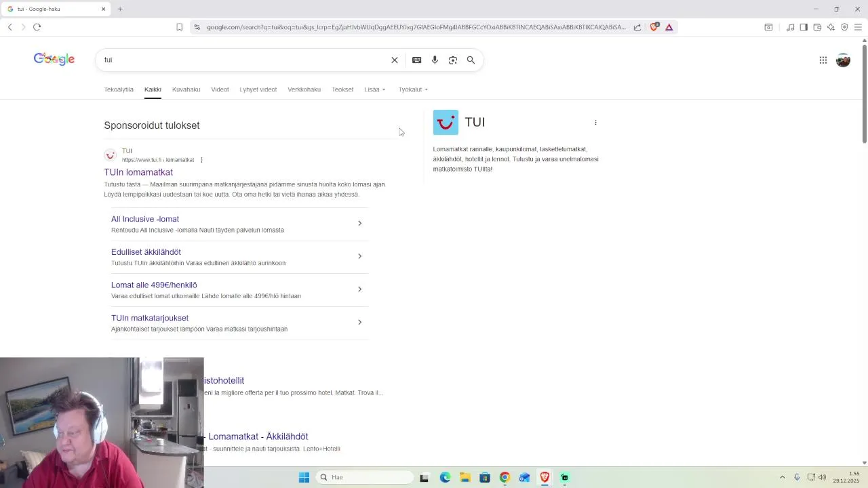Expand the TUIn matkatarjoukset chevron
Screen dimensions: 868x488
(x=359, y=322)
